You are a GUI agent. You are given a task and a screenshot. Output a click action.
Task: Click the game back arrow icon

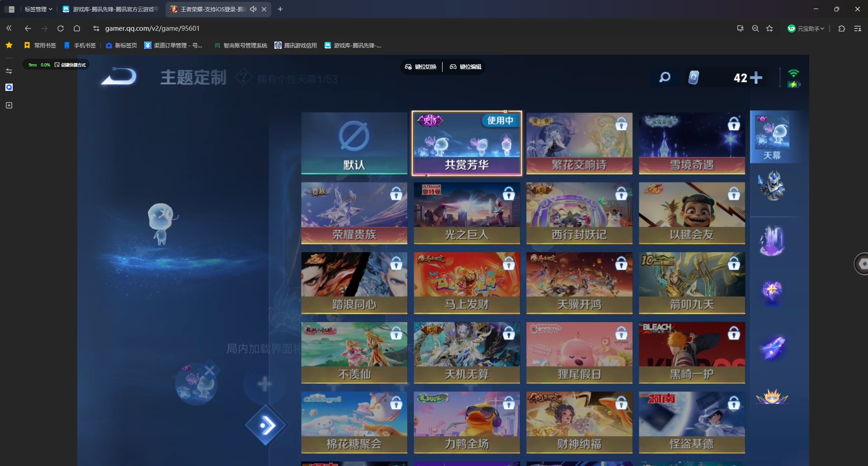coord(119,76)
